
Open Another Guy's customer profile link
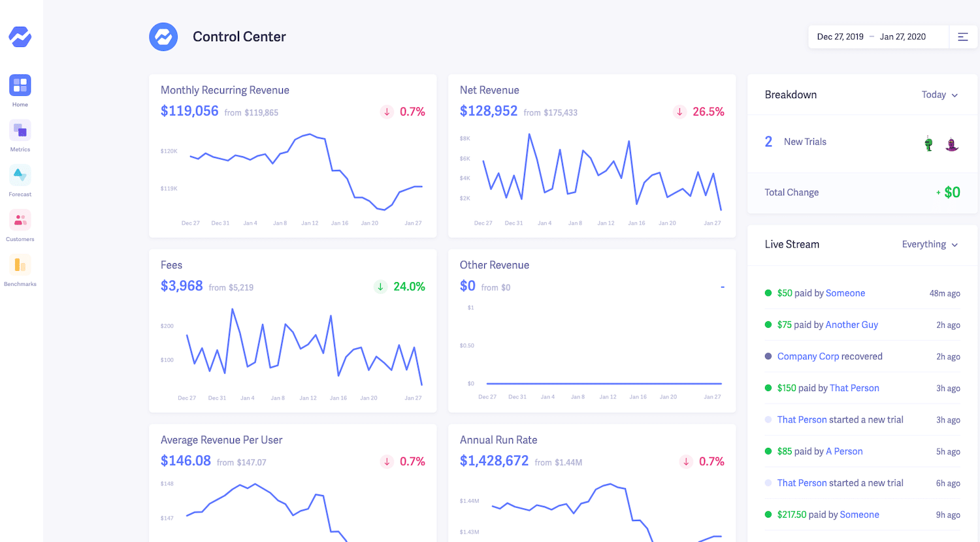point(851,325)
